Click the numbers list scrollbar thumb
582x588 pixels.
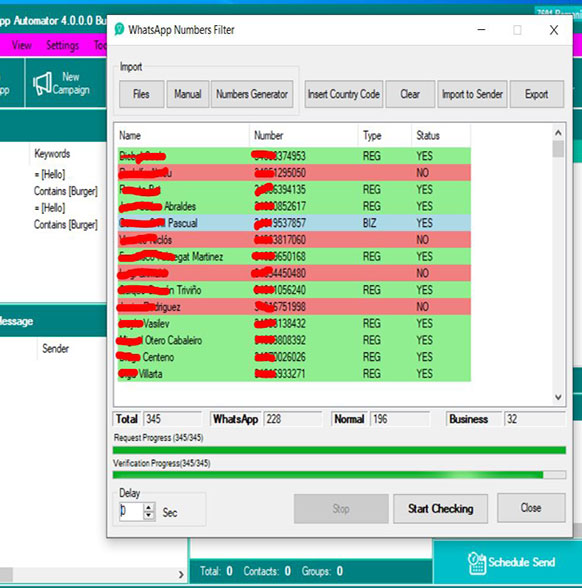558,149
